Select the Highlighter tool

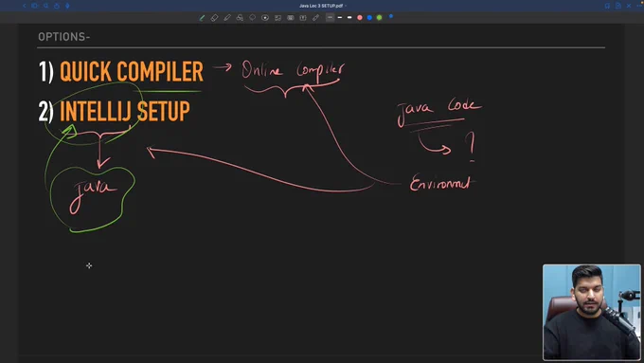(x=227, y=18)
